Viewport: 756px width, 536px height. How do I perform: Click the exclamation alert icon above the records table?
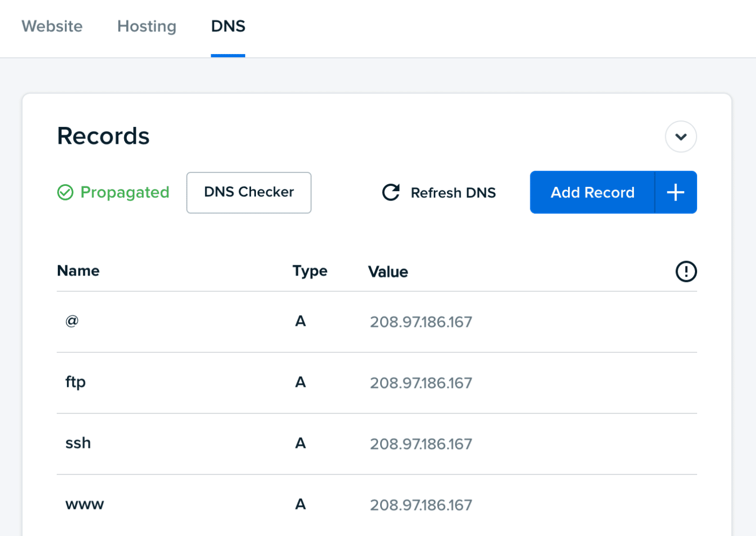(x=686, y=272)
